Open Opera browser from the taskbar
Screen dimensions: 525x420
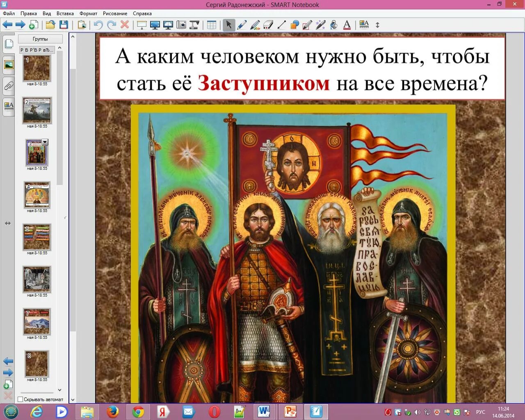tap(215, 411)
